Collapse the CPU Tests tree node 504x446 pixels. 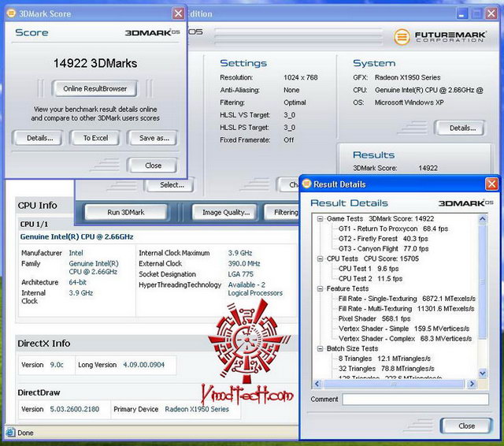click(320, 259)
